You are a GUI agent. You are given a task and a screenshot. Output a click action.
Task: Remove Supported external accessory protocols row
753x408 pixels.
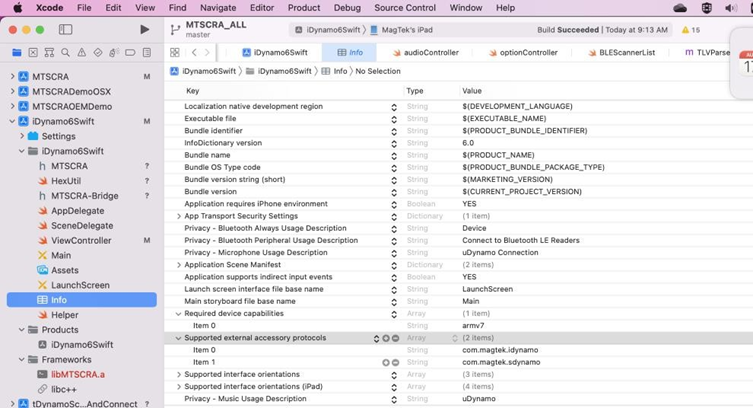395,338
